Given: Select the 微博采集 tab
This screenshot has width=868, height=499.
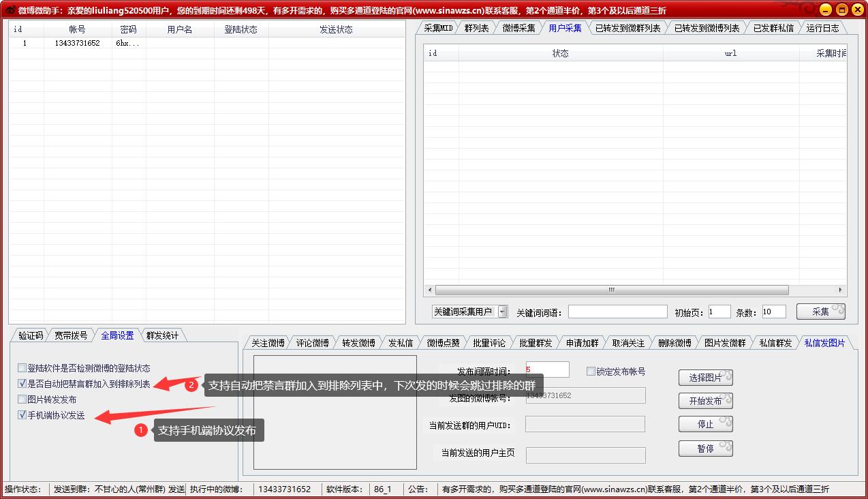Looking at the screenshot, I should 518,28.
